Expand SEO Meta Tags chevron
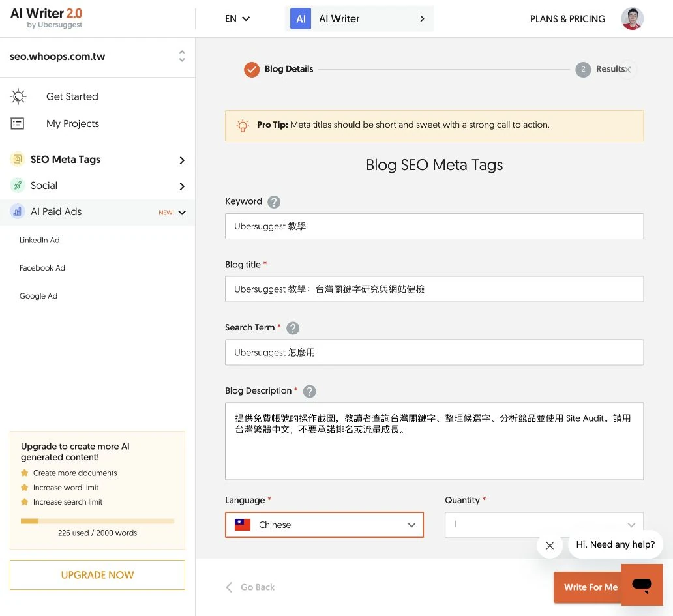673x616 pixels. click(x=182, y=160)
